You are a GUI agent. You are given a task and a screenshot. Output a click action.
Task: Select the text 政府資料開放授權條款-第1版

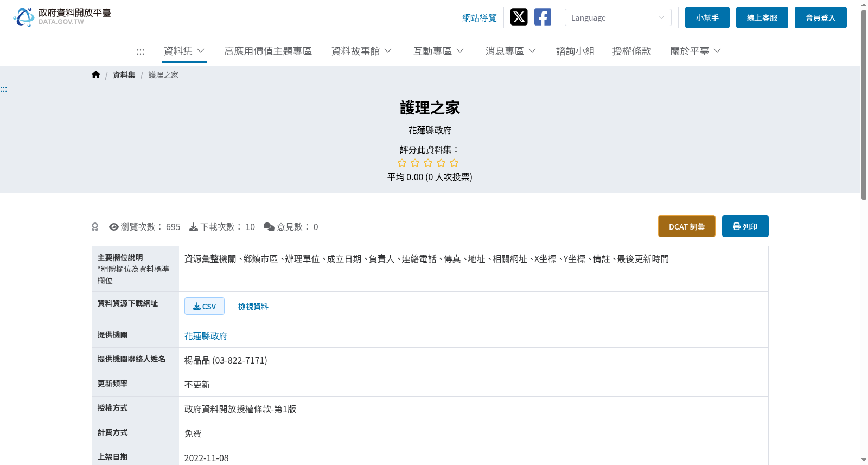click(x=240, y=409)
